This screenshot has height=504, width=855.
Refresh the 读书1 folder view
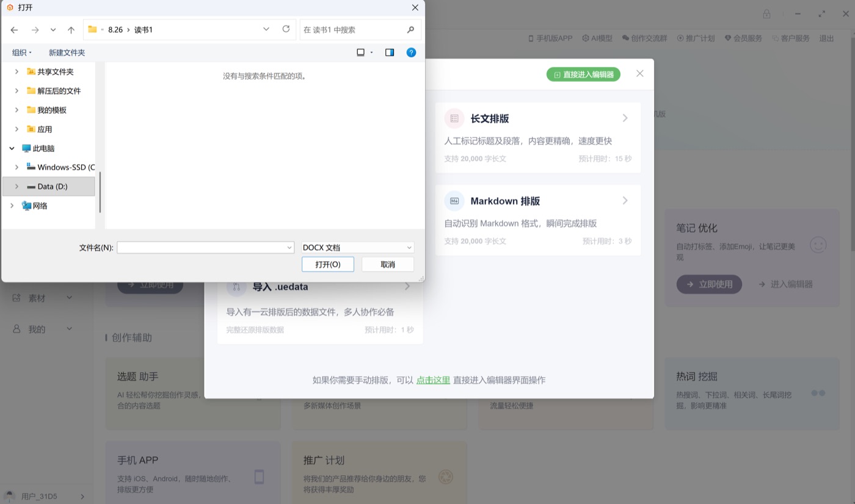[286, 29]
